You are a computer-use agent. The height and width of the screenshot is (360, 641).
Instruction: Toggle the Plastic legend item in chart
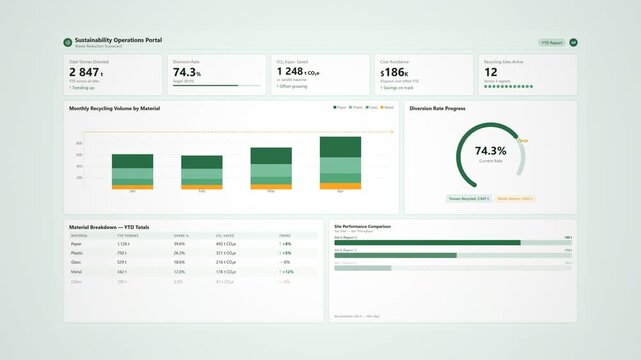point(356,107)
